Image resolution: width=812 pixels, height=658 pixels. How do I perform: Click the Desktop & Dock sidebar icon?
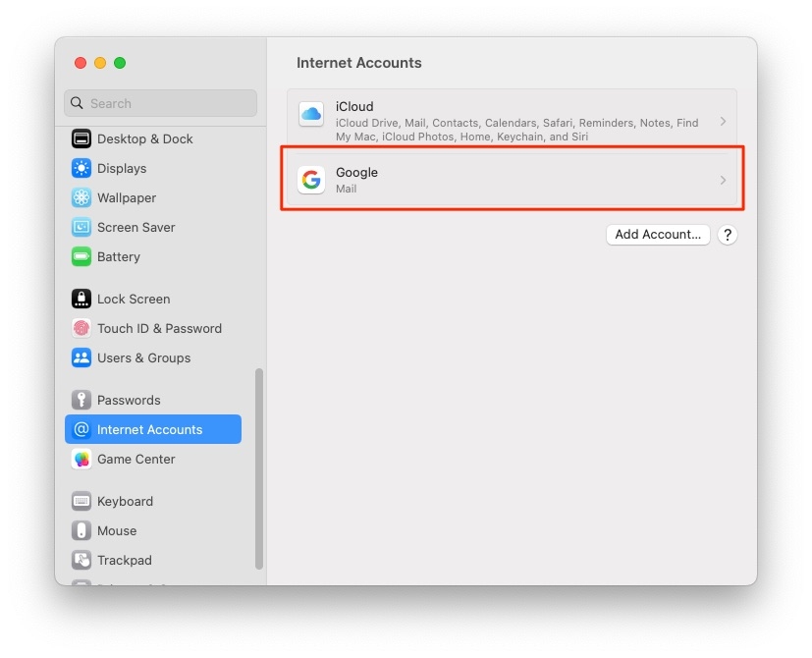click(81, 138)
